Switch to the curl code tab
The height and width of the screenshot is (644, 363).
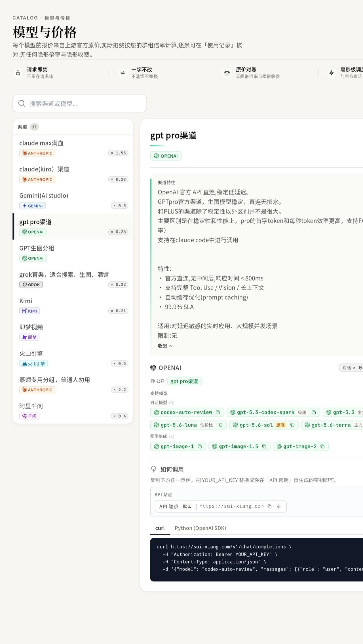coord(160,528)
